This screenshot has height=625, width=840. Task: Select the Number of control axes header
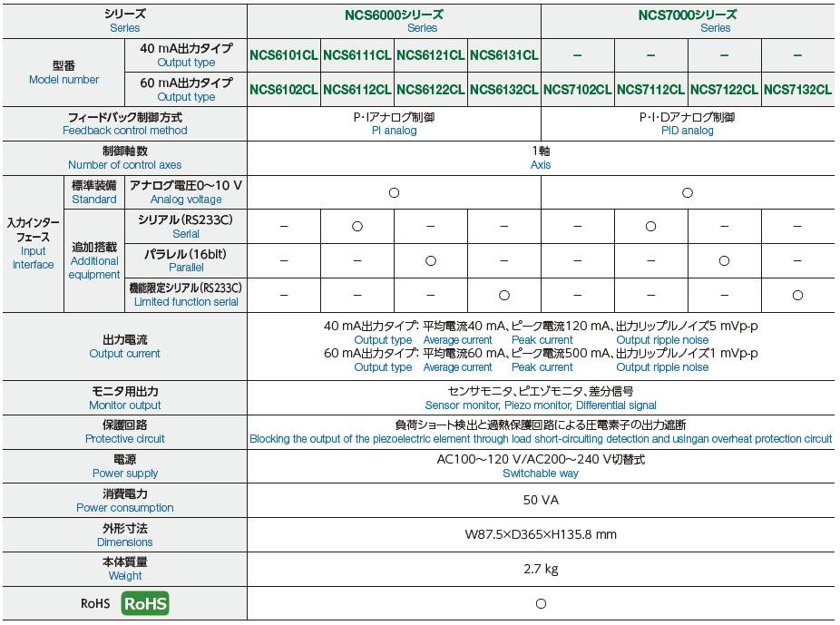click(x=125, y=158)
